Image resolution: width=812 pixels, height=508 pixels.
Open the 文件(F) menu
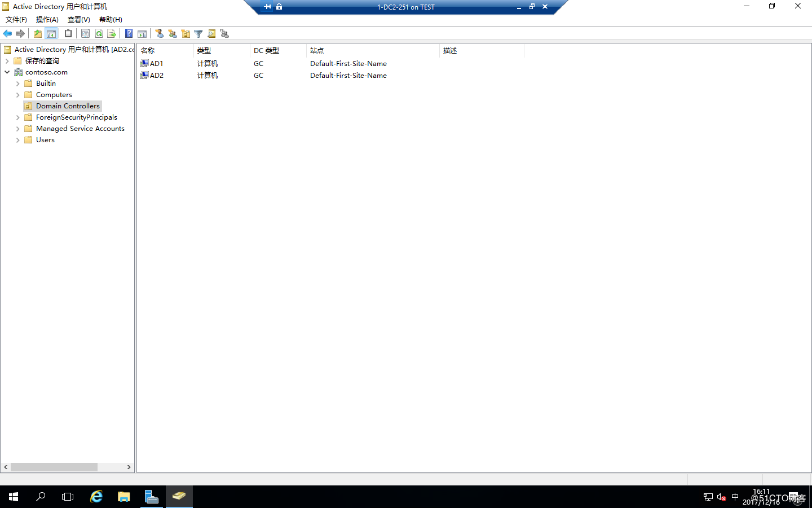[x=16, y=20]
